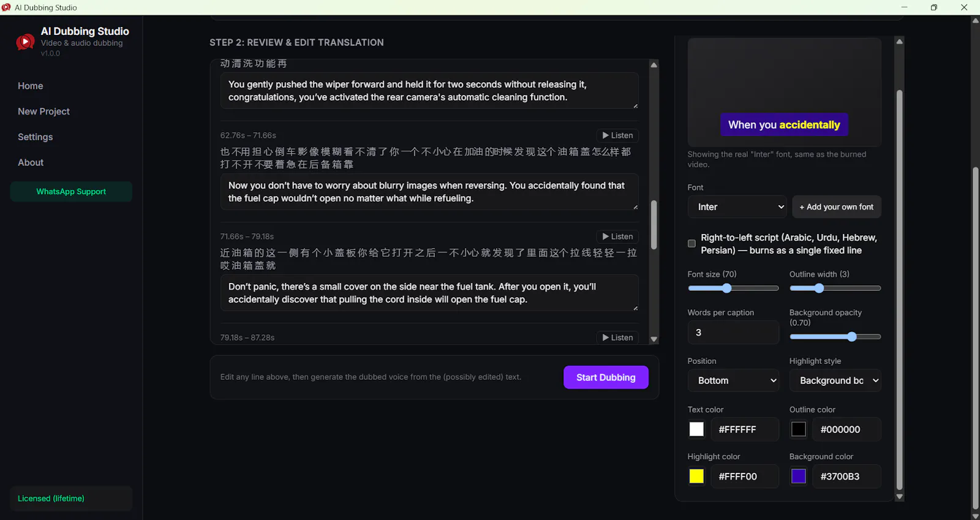The height and width of the screenshot is (520, 980).
Task: Click resize handle of the Don't panic translation box
Action: [635, 308]
